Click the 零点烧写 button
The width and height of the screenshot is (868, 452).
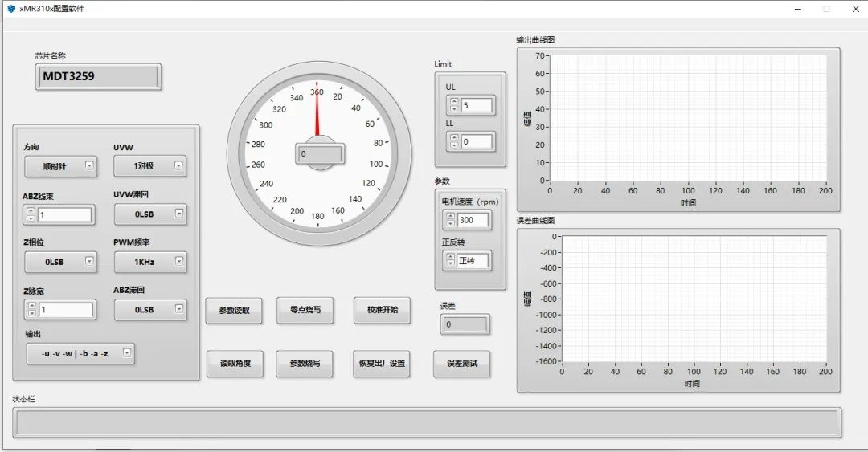coord(305,310)
